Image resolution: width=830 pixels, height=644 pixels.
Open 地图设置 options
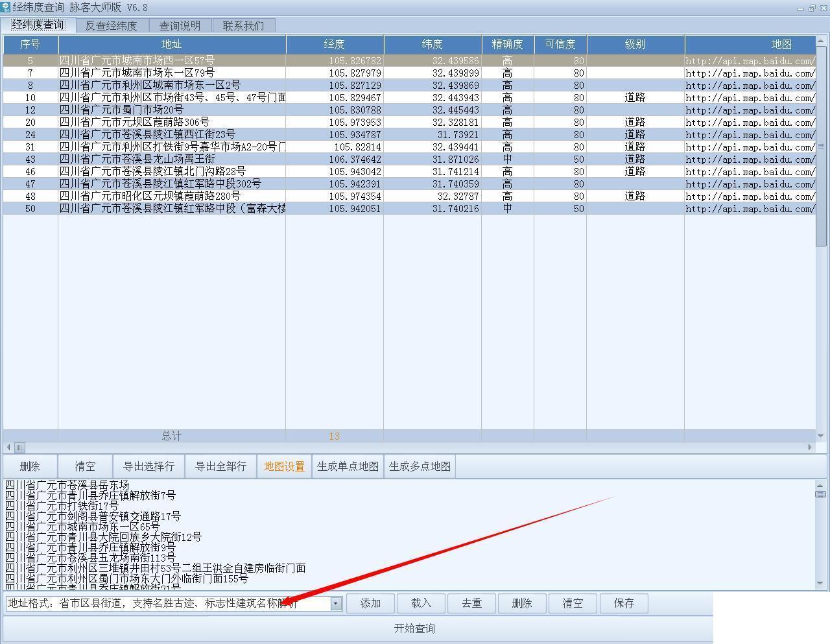click(285, 466)
